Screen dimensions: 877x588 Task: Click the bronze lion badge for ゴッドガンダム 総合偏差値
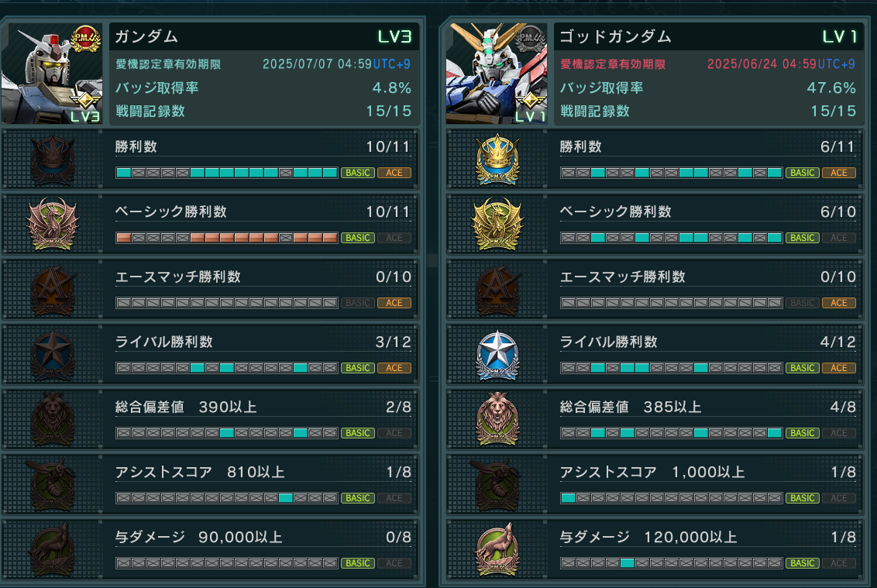pyautogui.click(x=497, y=420)
